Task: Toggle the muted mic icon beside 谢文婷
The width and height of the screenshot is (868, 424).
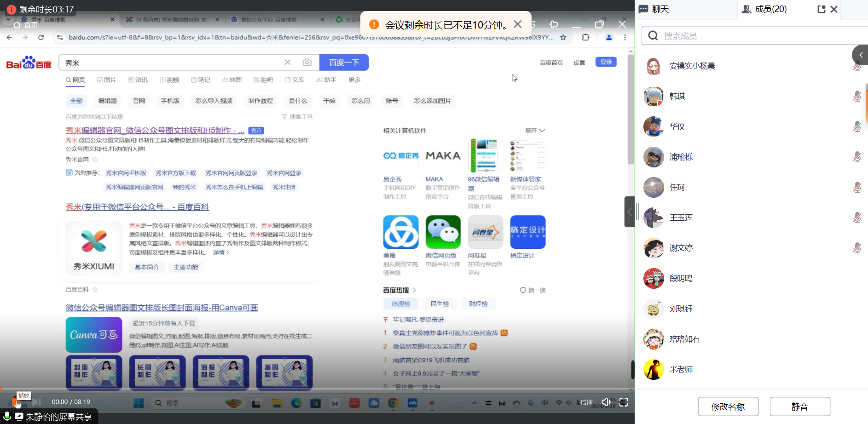Action: [x=857, y=248]
